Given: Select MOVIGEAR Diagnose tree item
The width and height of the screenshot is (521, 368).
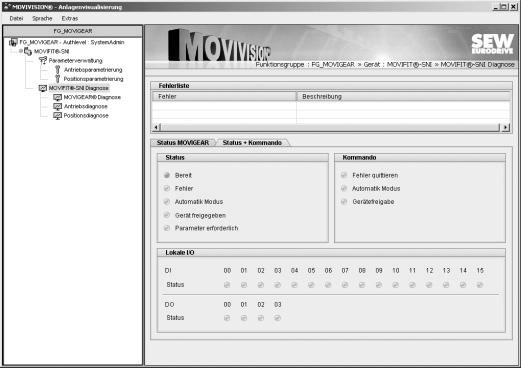Looking at the screenshot, I should (92, 97).
